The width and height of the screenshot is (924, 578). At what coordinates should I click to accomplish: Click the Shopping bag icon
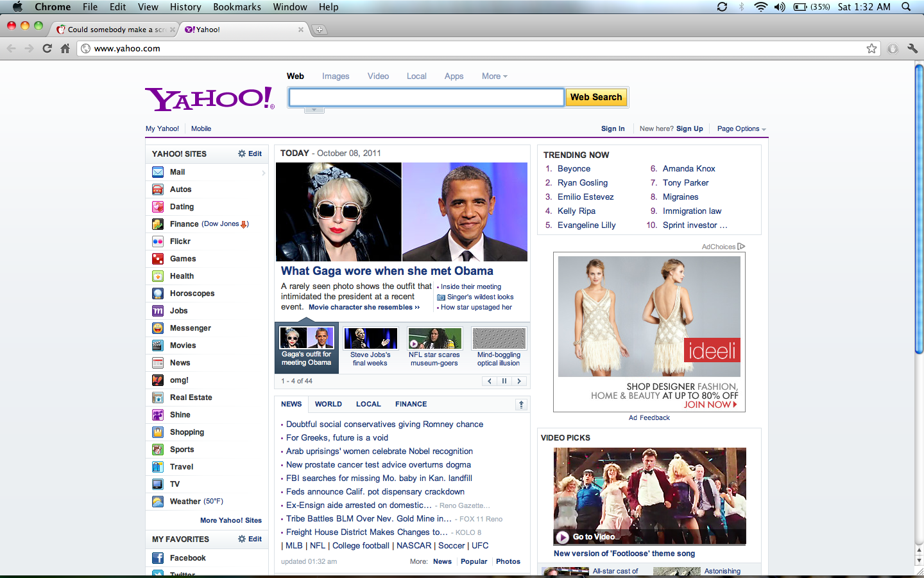[x=158, y=432]
